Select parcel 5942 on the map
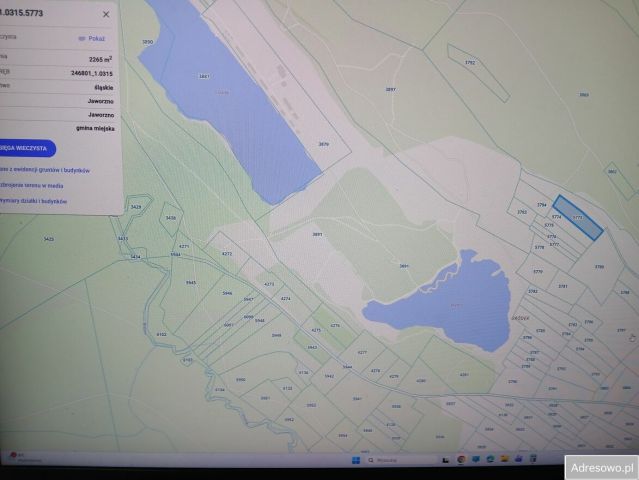Image resolution: width=639 pixels, height=480 pixels. coord(329,376)
